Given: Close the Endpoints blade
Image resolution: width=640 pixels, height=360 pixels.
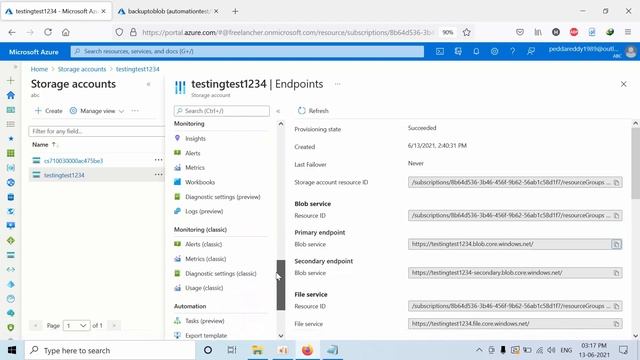Looking at the screenshot, I should pyautogui.click(x=623, y=84).
